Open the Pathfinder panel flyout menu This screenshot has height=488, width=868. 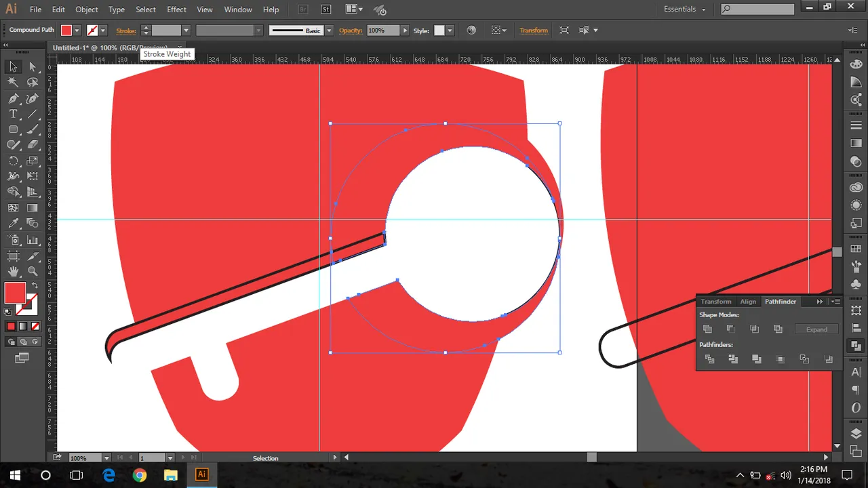[836, 302]
